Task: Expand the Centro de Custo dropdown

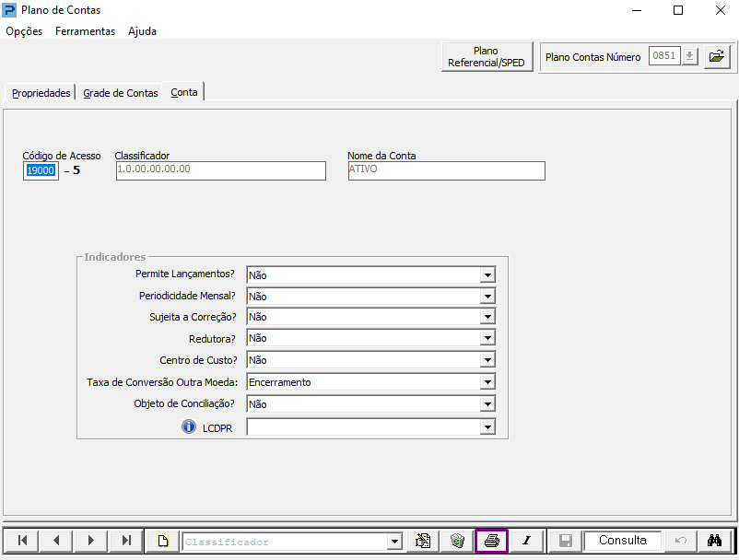Action: point(487,360)
